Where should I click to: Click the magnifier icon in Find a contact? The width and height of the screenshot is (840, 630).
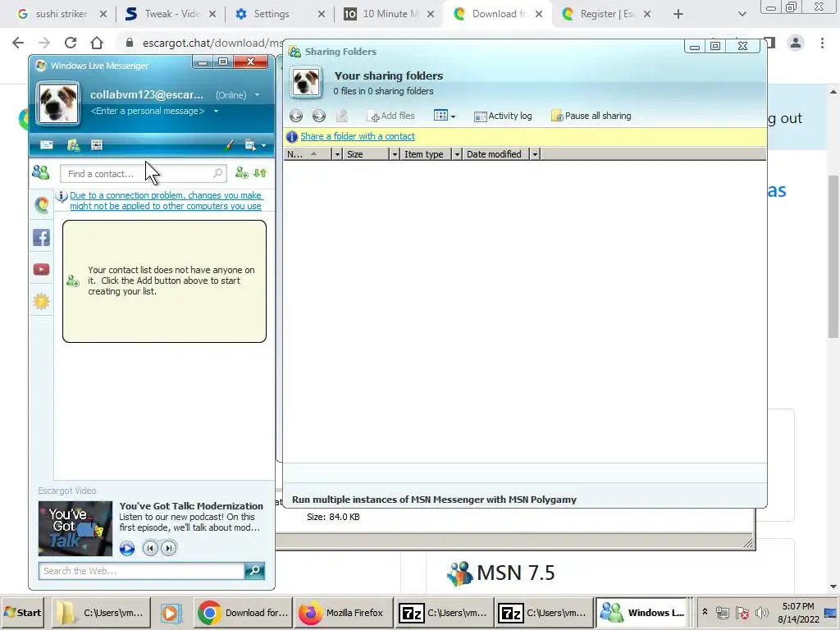click(217, 173)
